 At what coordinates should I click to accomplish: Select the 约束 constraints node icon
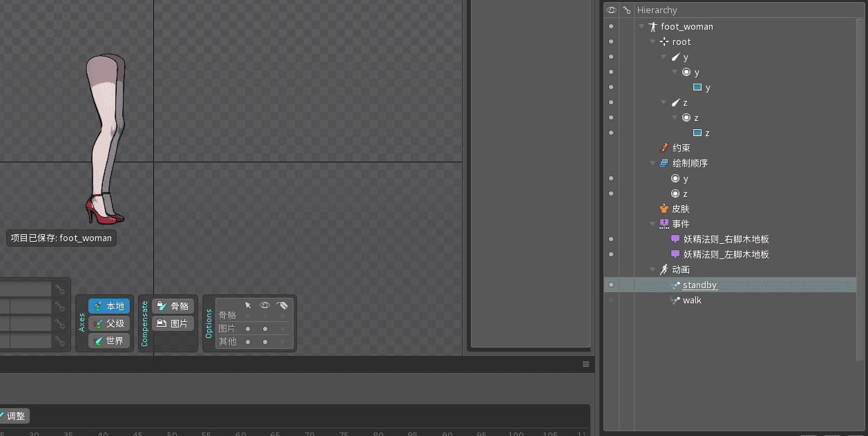[664, 148]
